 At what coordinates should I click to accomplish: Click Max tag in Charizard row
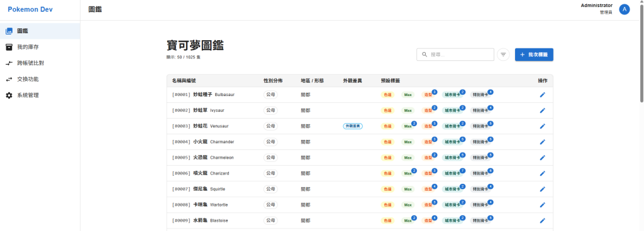coord(408,173)
